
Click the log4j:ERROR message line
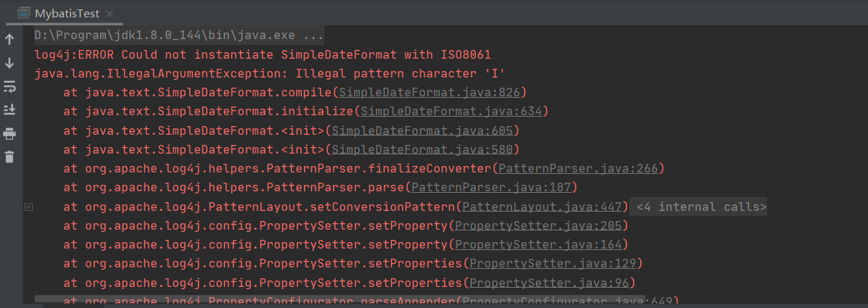click(x=263, y=55)
